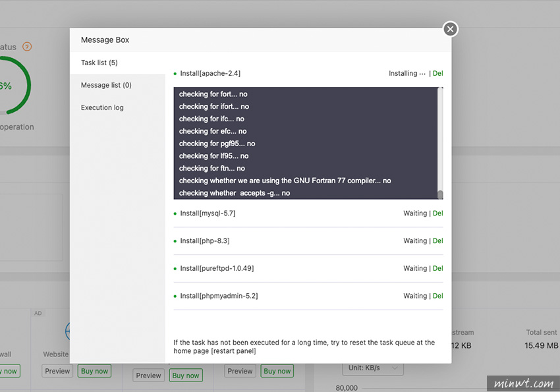Click the GNU Fortran 77 compiler log line
This screenshot has height=392, width=560.
click(285, 181)
